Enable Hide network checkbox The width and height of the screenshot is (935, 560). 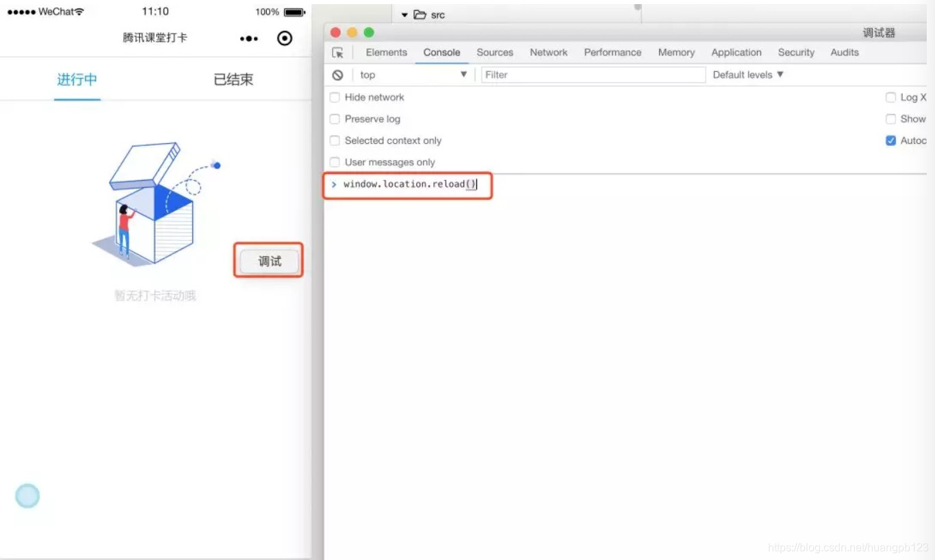pyautogui.click(x=335, y=97)
